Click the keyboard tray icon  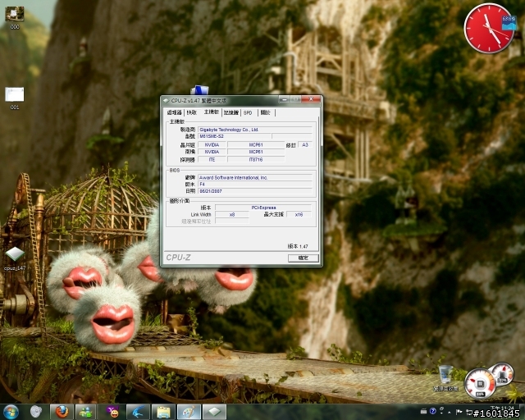[423, 411]
